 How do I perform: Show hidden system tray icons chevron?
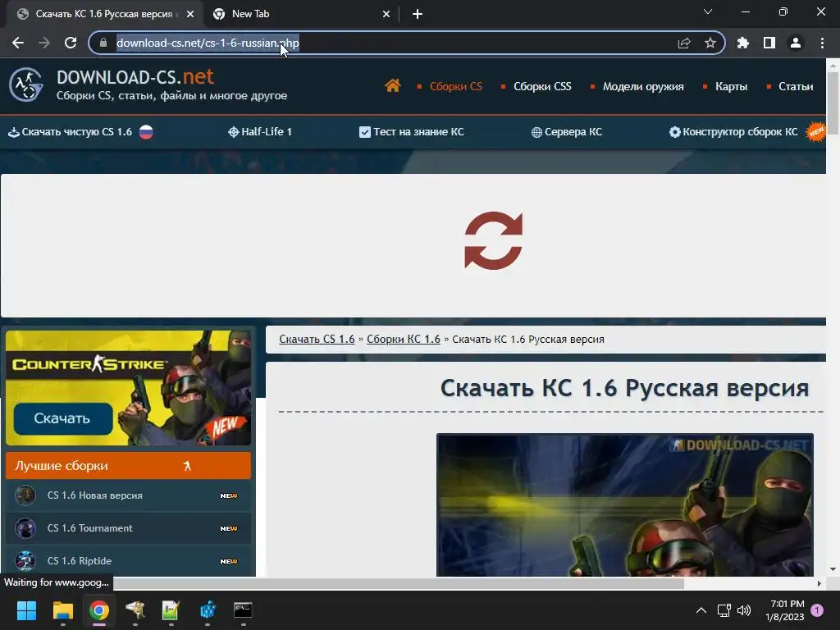(x=701, y=610)
